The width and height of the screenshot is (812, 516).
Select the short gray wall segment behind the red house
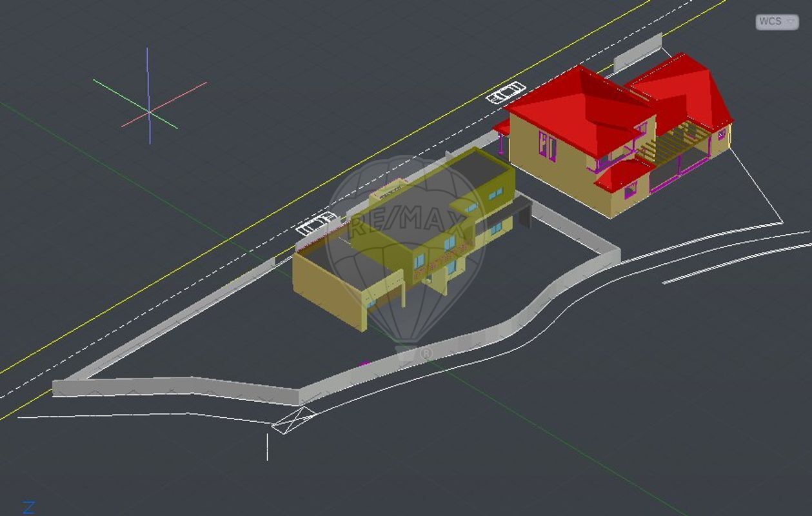[x=637, y=53]
